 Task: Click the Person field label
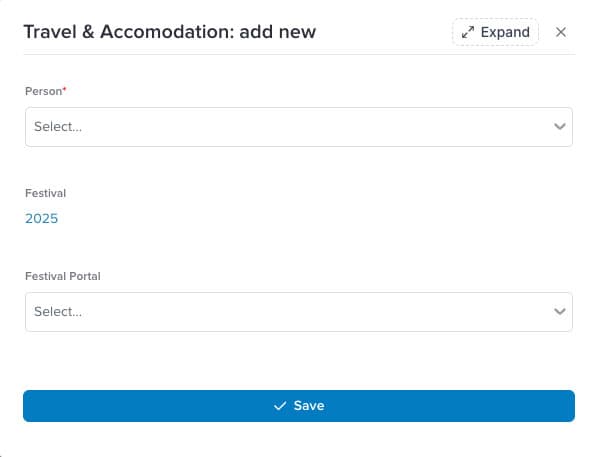click(x=43, y=91)
